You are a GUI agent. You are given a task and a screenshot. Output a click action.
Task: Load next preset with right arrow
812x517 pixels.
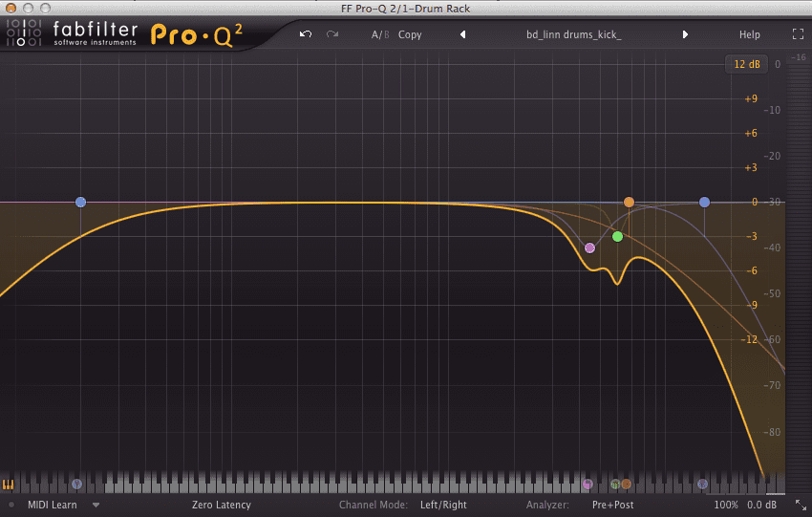[x=685, y=34]
